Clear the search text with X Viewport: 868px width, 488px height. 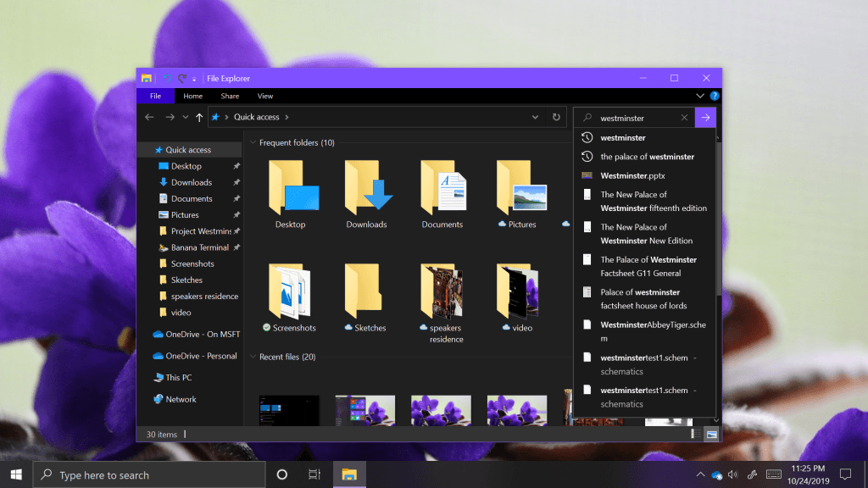pyautogui.click(x=684, y=118)
